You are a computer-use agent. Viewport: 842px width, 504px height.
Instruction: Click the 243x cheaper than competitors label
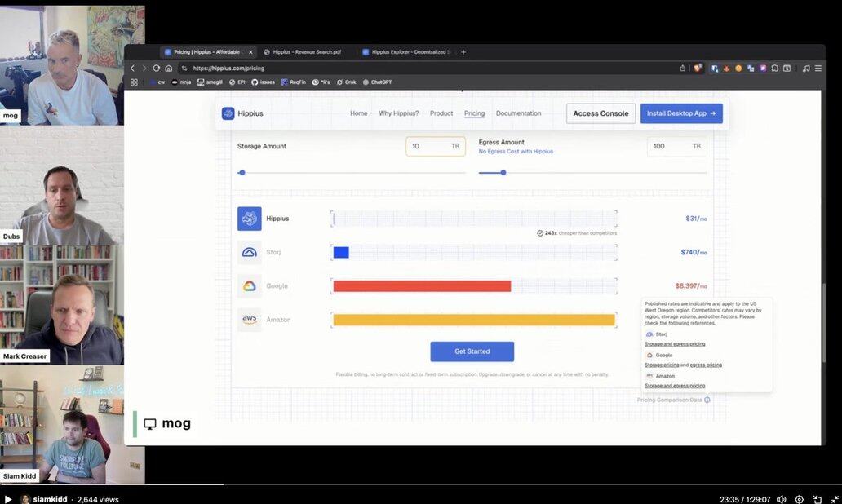point(577,233)
